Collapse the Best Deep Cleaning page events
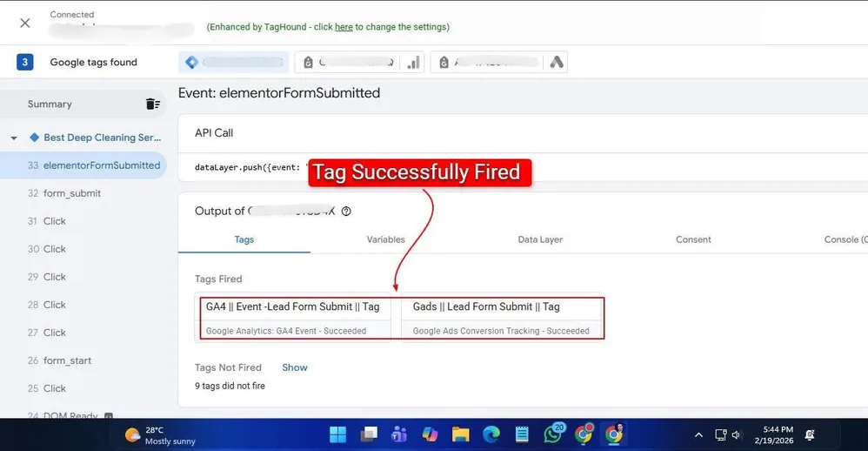 pyautogui.click(x=14, y=138)
